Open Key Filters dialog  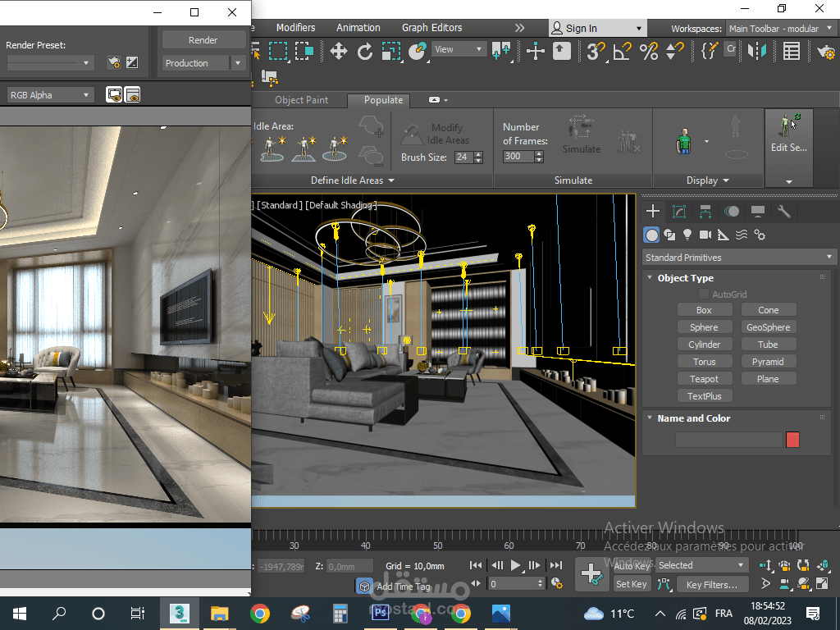coord(712,584)
